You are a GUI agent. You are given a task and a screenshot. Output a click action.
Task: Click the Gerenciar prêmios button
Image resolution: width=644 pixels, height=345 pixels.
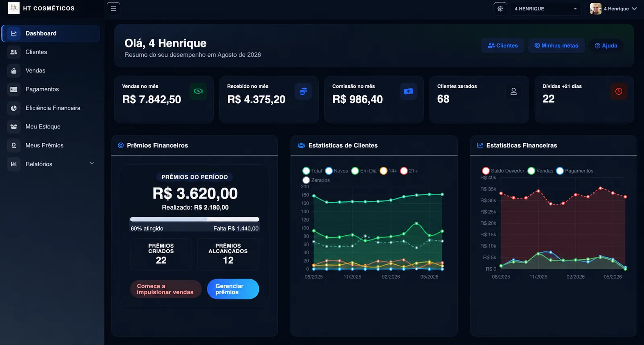(x=233, y=289)
